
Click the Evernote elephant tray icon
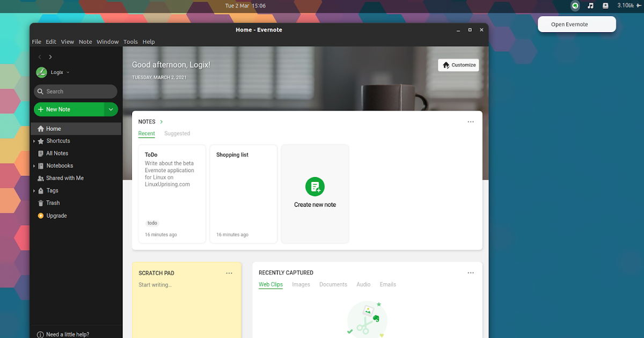(575, 6)
